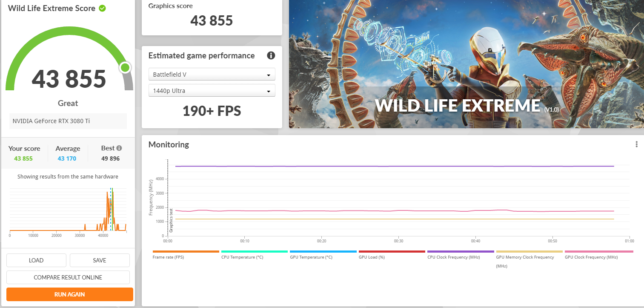Click the best score value 49 896
The height and width of the screenshot is (308, 644).
[x=110, y=158]
